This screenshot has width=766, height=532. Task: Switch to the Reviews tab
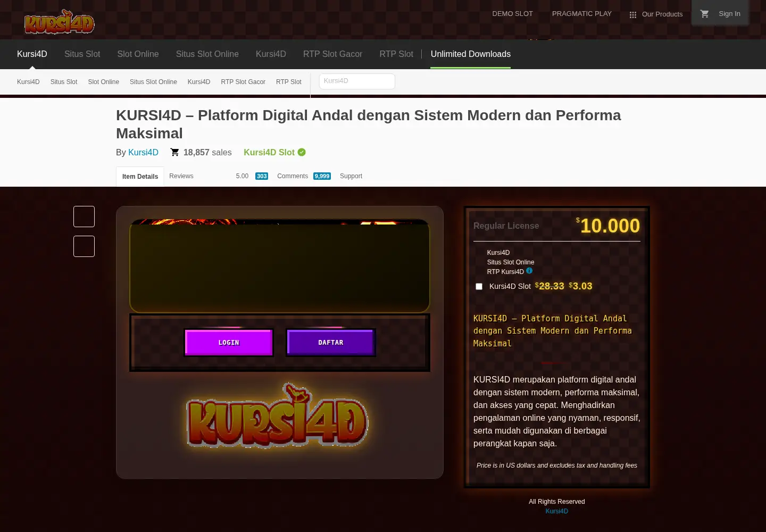tap(181, 176)
